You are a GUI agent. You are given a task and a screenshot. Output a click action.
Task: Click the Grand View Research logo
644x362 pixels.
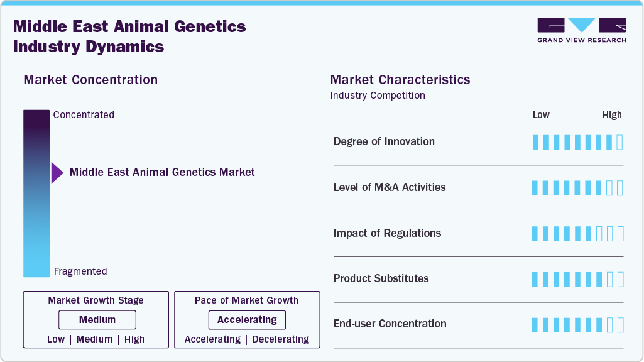[581, 30]
